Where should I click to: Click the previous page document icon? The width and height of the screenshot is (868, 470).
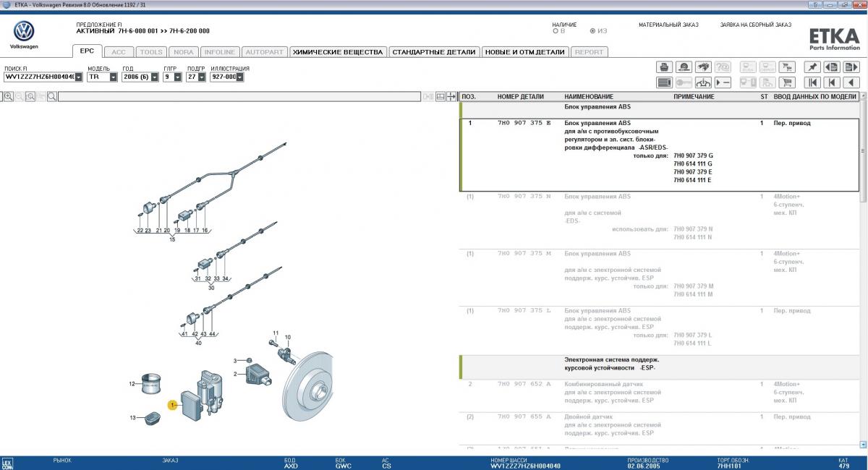click(x=832, y=67)
